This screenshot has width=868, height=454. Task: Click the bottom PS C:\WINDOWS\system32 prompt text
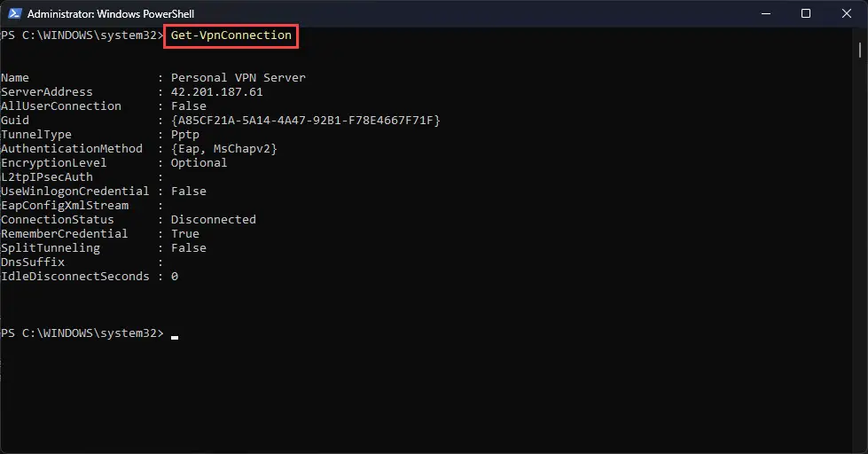point(82,333)
